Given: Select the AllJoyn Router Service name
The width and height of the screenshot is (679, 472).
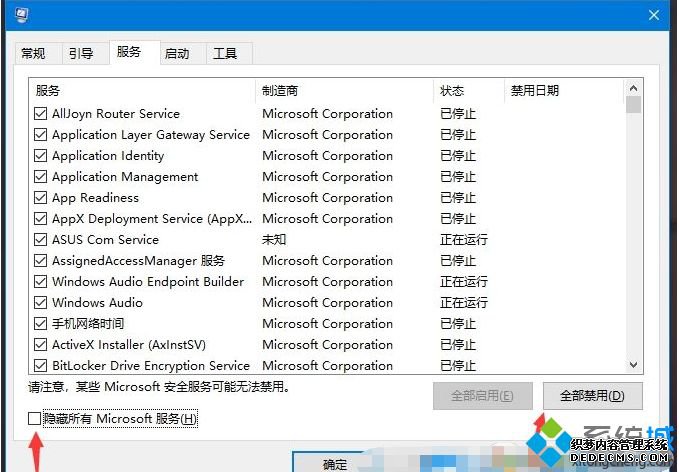Looking at the screenshot, I should tap(116, 114).
